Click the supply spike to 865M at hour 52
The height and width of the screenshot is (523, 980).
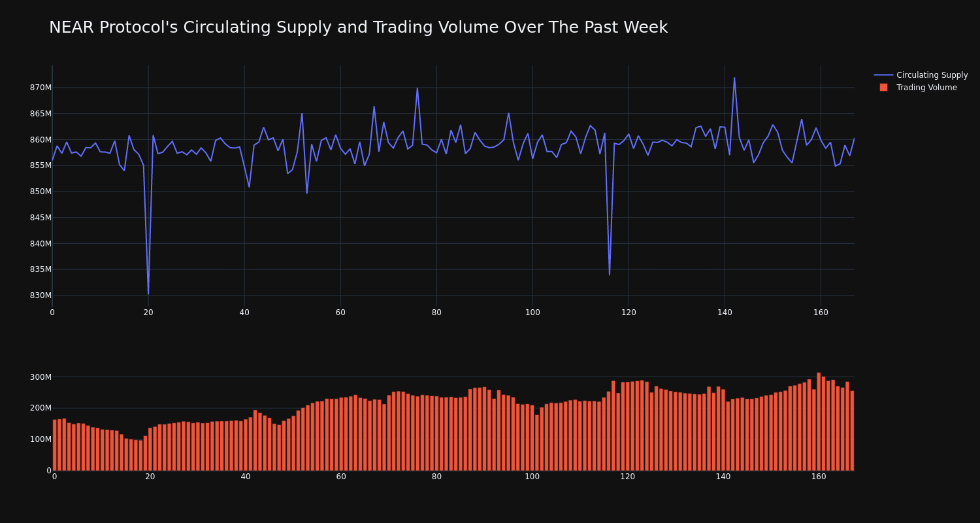302,114
